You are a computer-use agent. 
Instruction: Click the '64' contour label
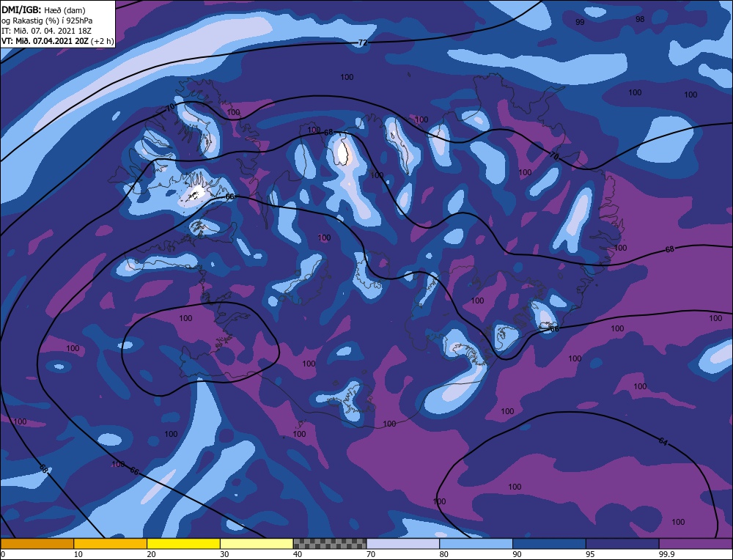pos(663,441)
